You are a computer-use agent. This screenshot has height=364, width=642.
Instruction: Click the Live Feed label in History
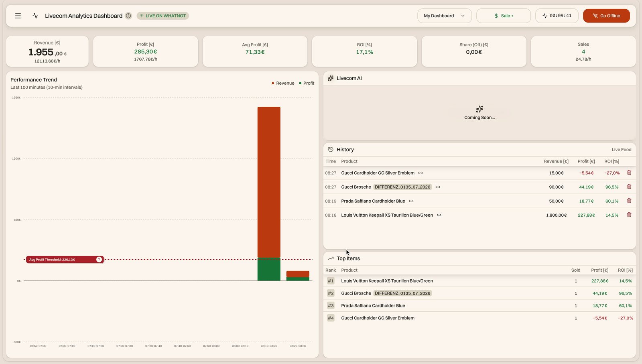coord(622,150)
